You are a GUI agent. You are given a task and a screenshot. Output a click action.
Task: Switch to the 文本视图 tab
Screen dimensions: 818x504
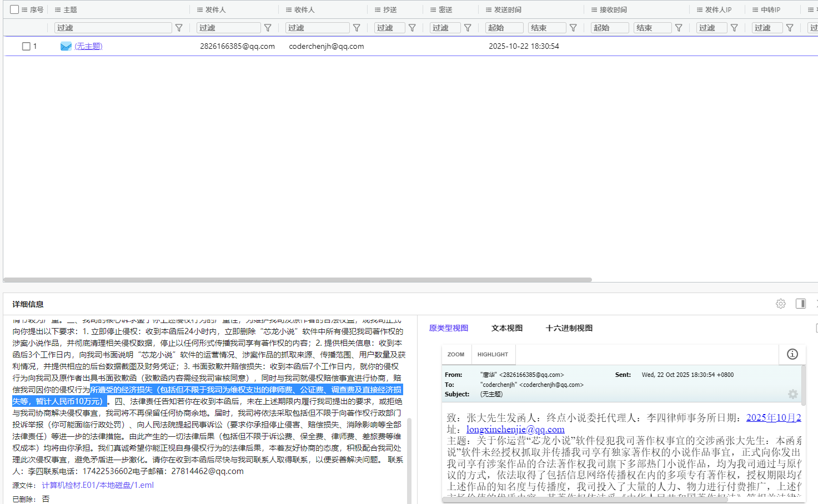506,327
